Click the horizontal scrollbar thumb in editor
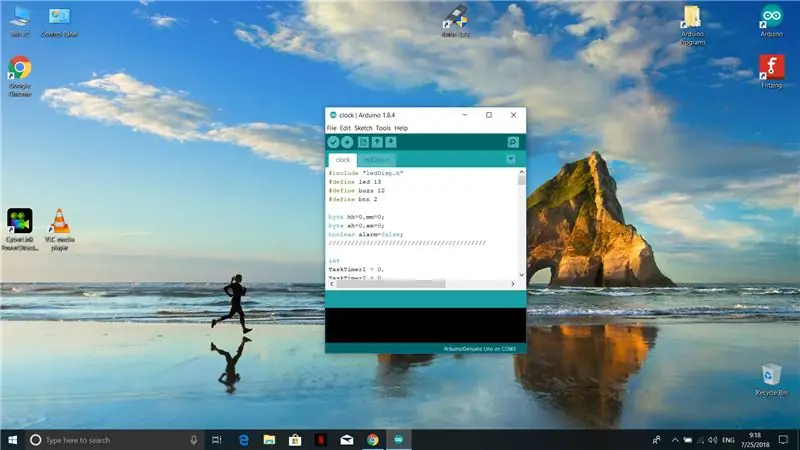Image resolution: width=800 pixels, height=450 pixels. [391, 284]
